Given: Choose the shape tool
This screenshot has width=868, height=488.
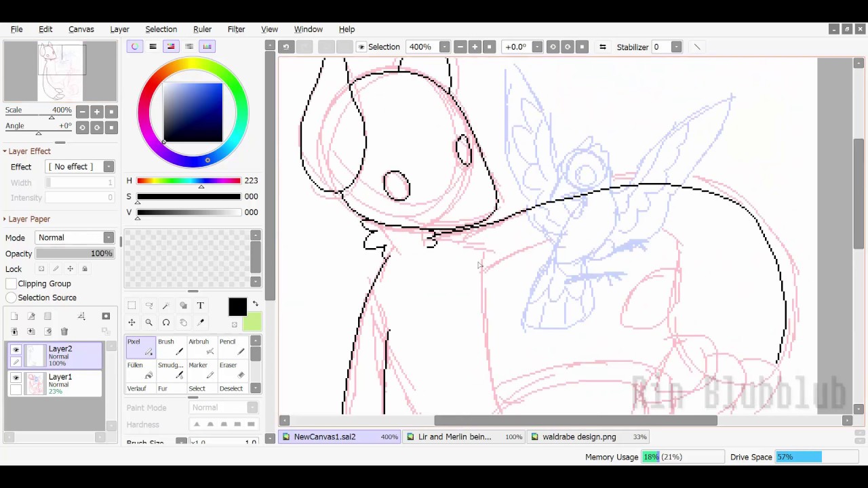Looking at the screenshot, I should [x=183, y=306].
